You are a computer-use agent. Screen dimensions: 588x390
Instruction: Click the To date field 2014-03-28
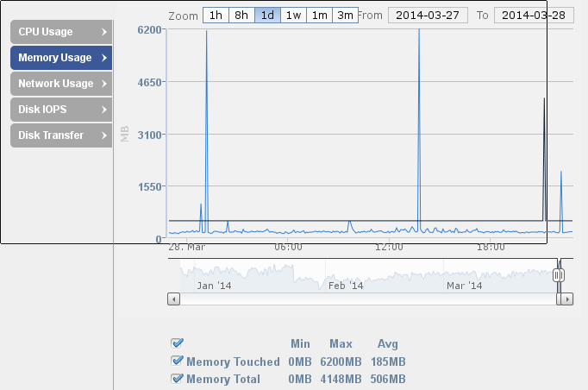[534, 16]
